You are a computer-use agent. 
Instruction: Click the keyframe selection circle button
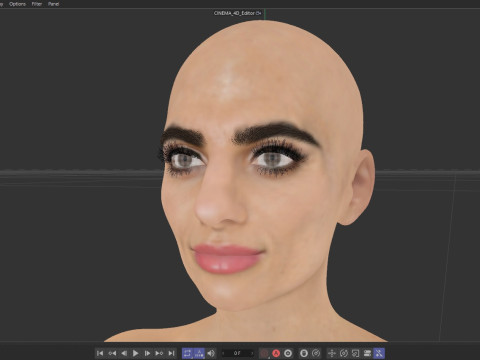coord(288,353)
